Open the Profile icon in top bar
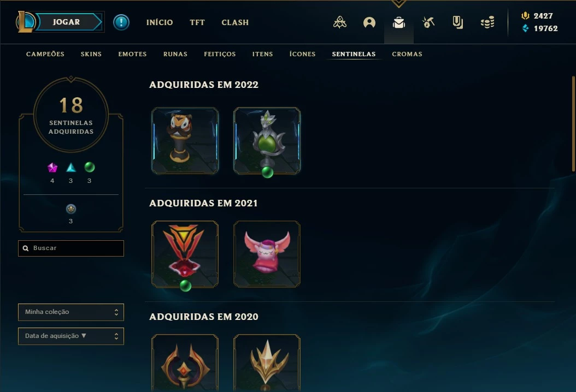Viewport: 576px width, 392px height. (369, 22)
